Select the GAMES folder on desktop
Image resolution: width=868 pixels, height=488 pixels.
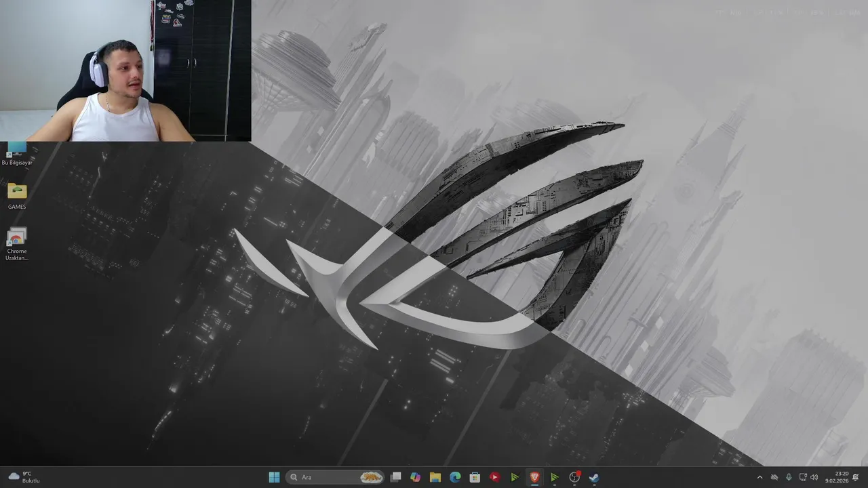(17, 197)
